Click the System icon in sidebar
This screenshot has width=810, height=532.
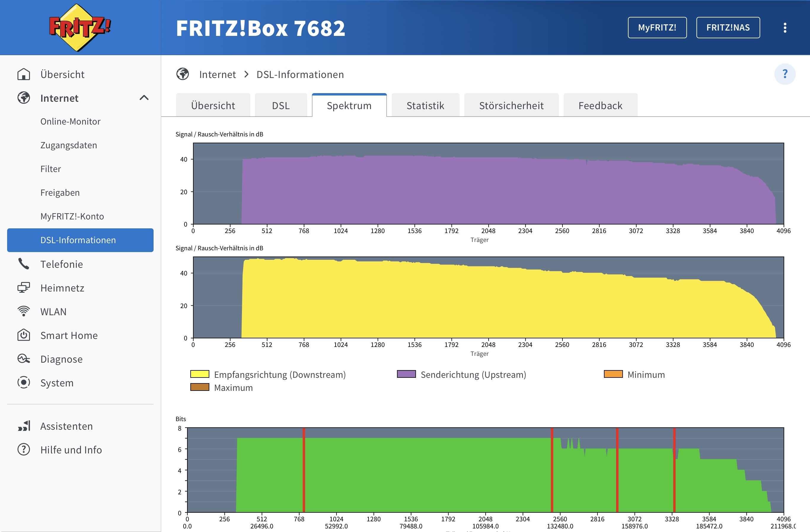(23, 383)
